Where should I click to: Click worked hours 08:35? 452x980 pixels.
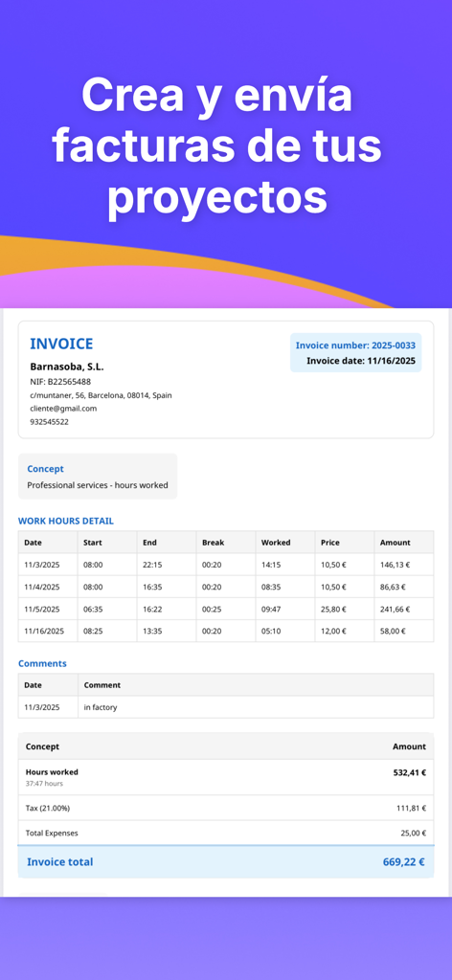click(x=271, y=587)
